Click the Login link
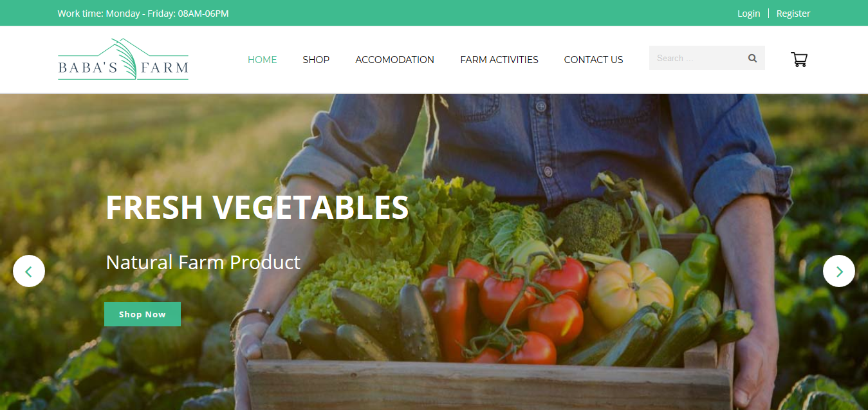The width and height of the screenshot is (868, 410). tap(748, 14)
